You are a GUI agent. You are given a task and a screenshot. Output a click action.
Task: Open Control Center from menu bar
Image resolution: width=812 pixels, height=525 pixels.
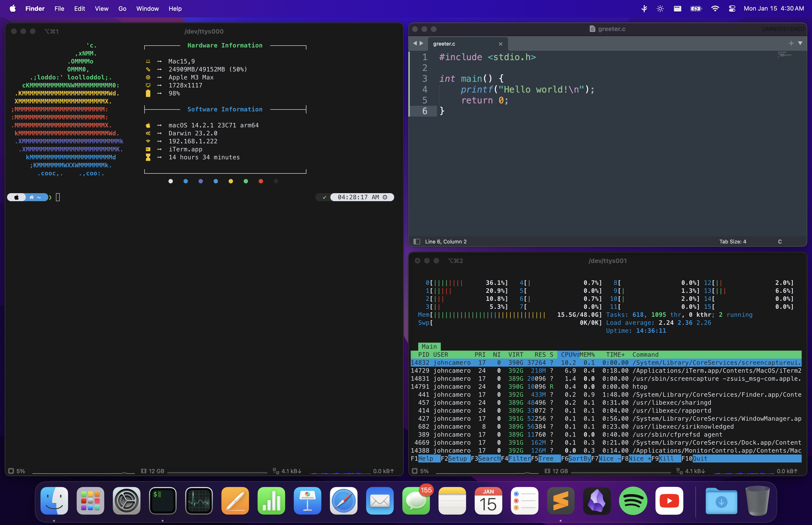731,8
